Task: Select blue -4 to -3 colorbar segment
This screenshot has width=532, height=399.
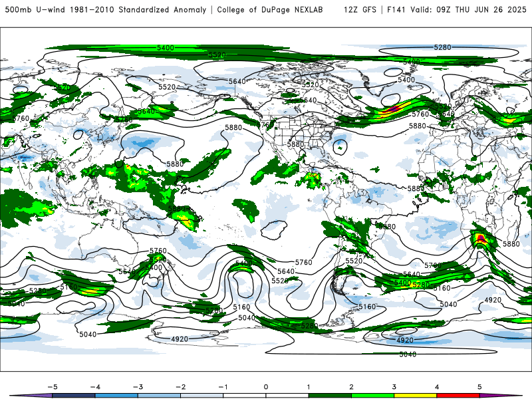Action: point(116,396)
